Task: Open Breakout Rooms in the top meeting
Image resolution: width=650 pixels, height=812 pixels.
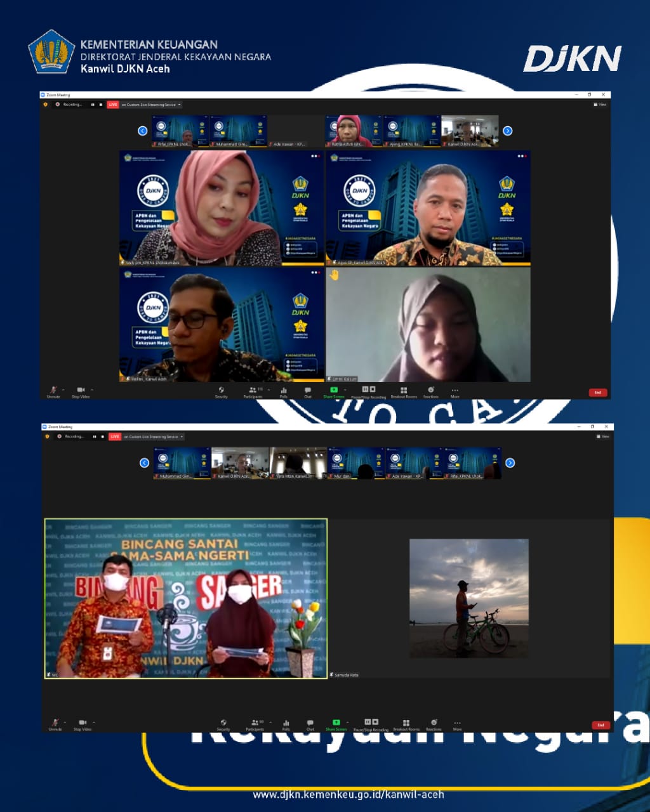Action: pyautogui.click(x=404, y=391)
